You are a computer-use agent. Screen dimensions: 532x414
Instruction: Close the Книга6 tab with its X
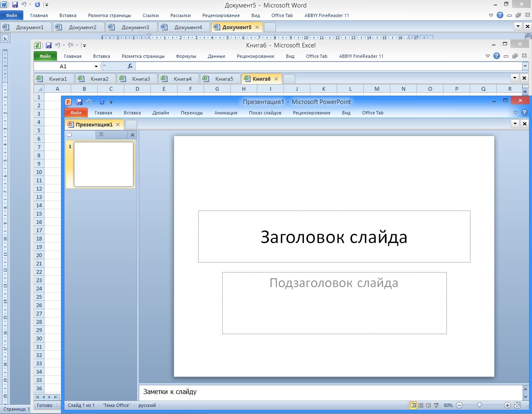point(276,79)
